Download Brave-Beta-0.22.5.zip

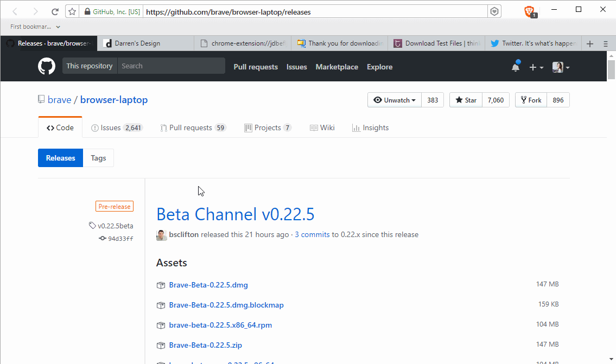(206, 345)
